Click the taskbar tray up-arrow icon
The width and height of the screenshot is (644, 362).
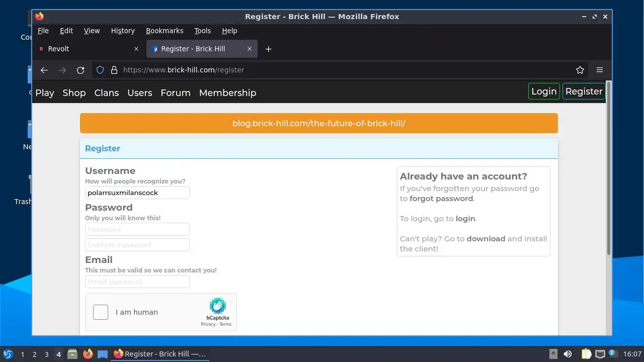click(x=553, y=354)
